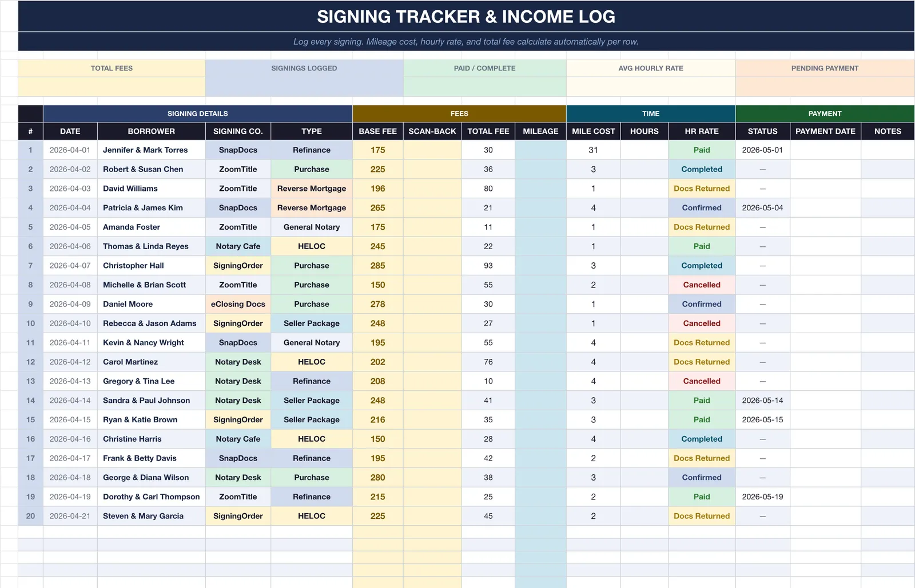Select the TYPE column header
Screen dimensions: 915x588
[x=312, y=131]
